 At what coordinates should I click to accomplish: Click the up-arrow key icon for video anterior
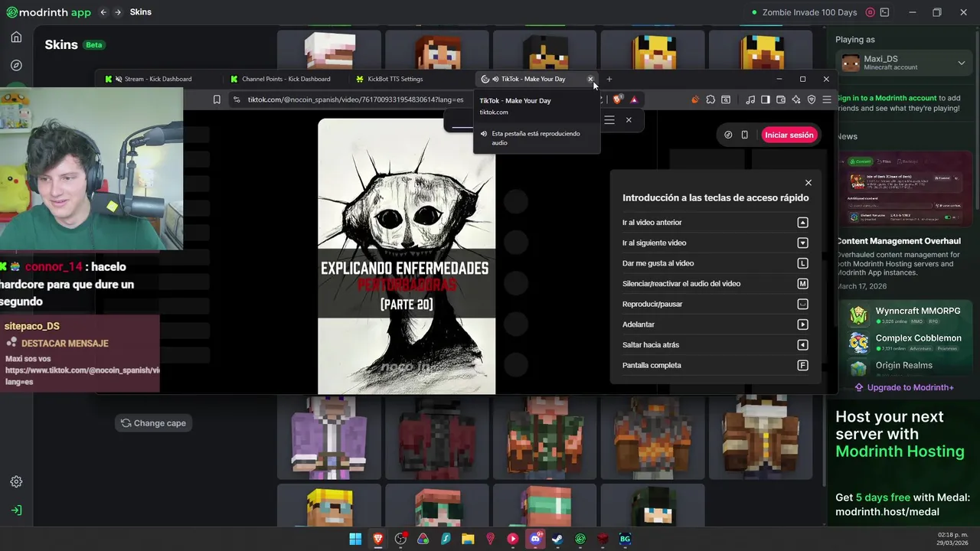coord(802,223)
